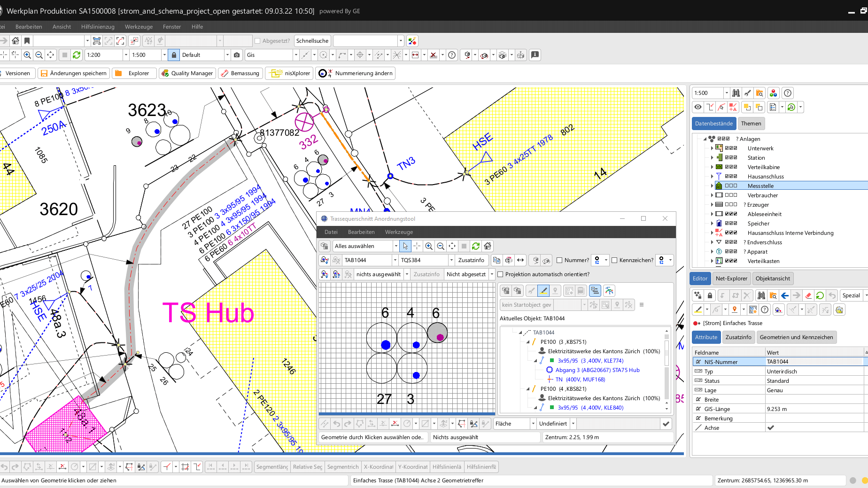Open the Nicht abgesetzt dropdown
The image size is (868, 488).
click(x=492, y=274)
